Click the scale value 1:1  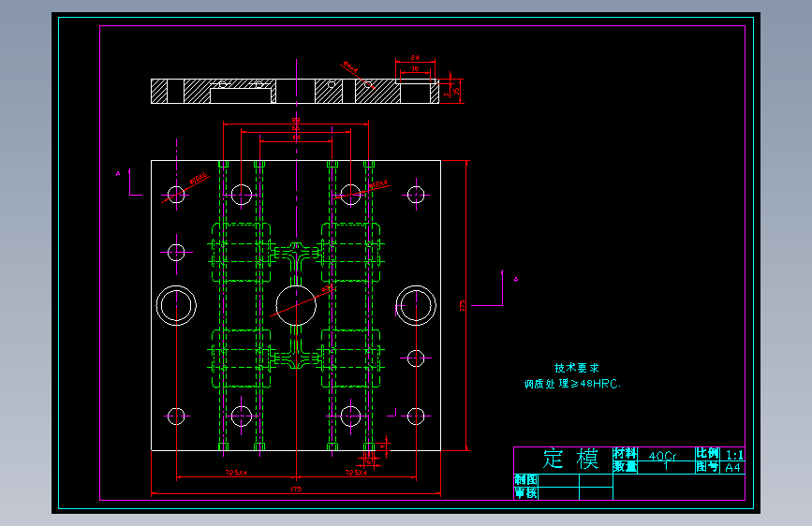[x=734, y=455]
